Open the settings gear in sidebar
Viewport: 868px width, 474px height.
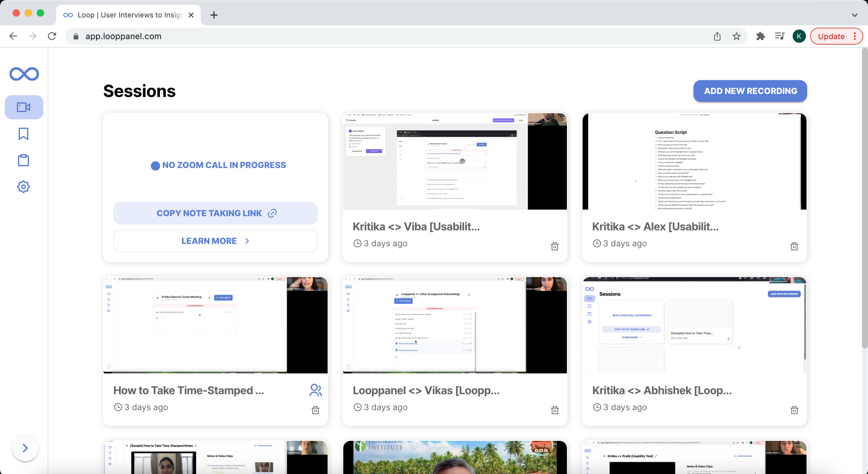pos(23,186)
